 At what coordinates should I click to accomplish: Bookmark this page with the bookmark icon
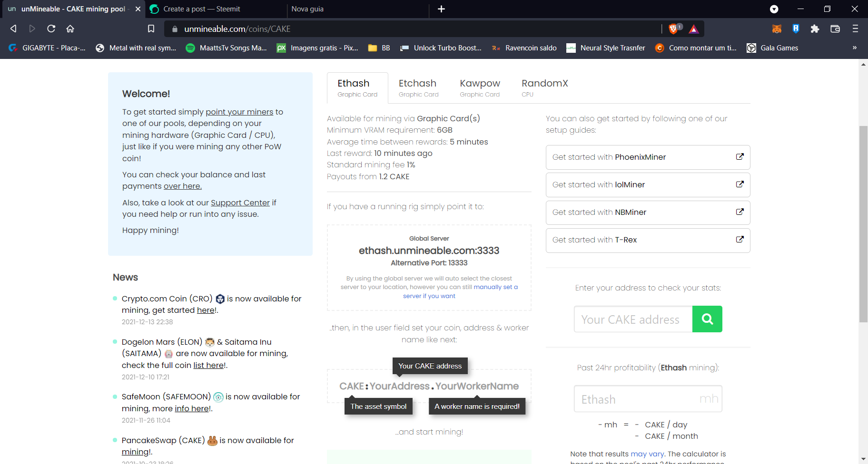click(x=151, y=29)
